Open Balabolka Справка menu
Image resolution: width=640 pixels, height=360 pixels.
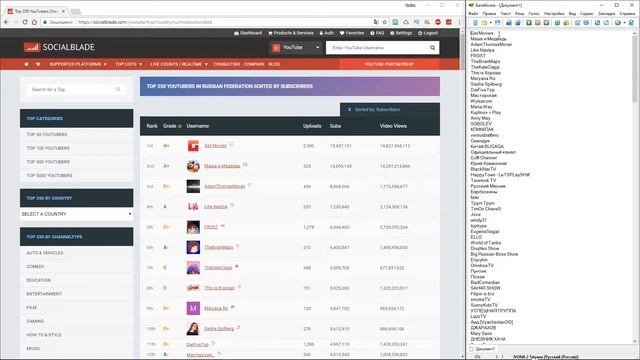(x=627, y=13)
